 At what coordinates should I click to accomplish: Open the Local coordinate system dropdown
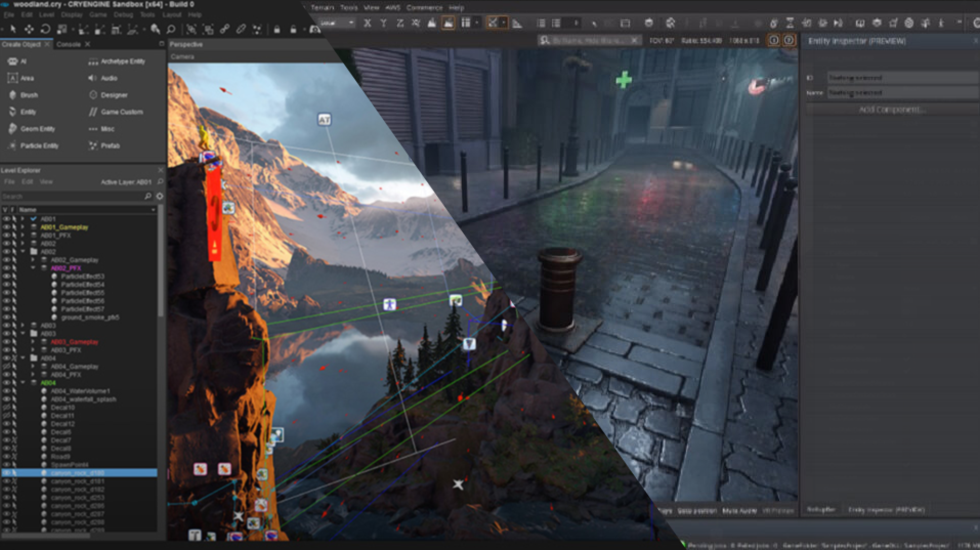click(x=338, y=23)
